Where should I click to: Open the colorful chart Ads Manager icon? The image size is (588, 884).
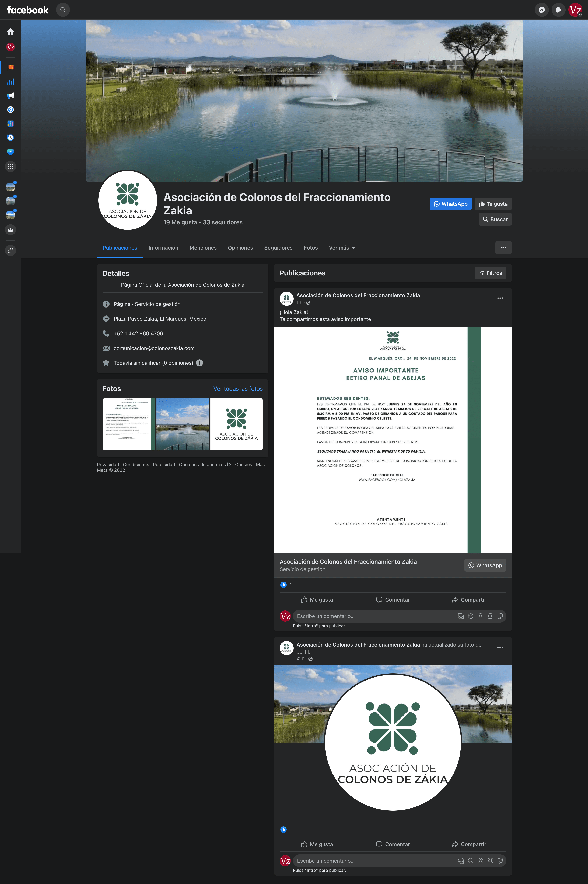pyautogui.click(x=10, y=123)
